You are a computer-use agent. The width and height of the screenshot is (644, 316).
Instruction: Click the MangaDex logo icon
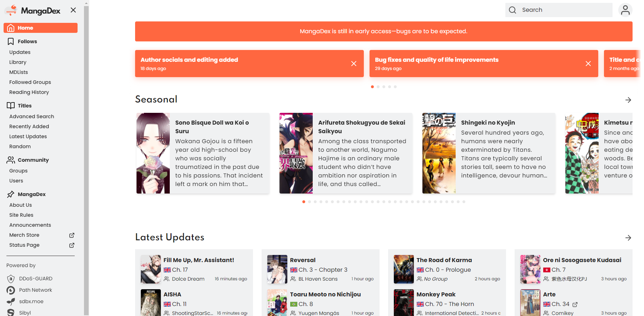[11, 10]
